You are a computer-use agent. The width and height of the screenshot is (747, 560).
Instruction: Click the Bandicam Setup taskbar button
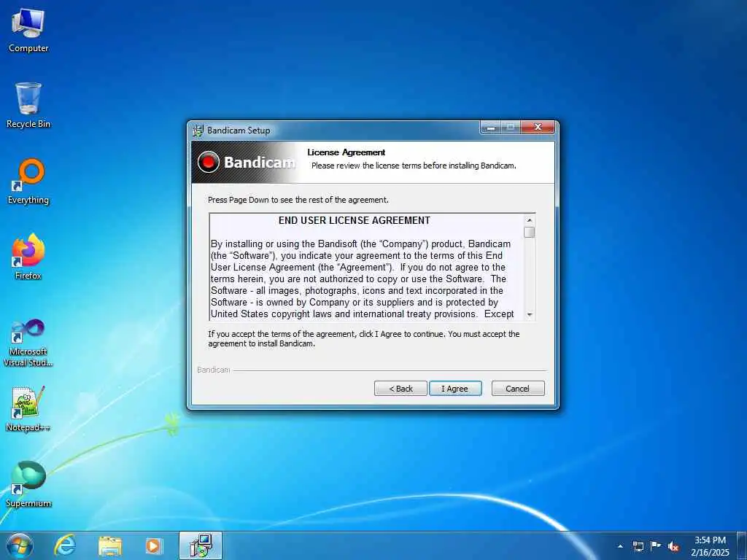[x=201, y=545]
